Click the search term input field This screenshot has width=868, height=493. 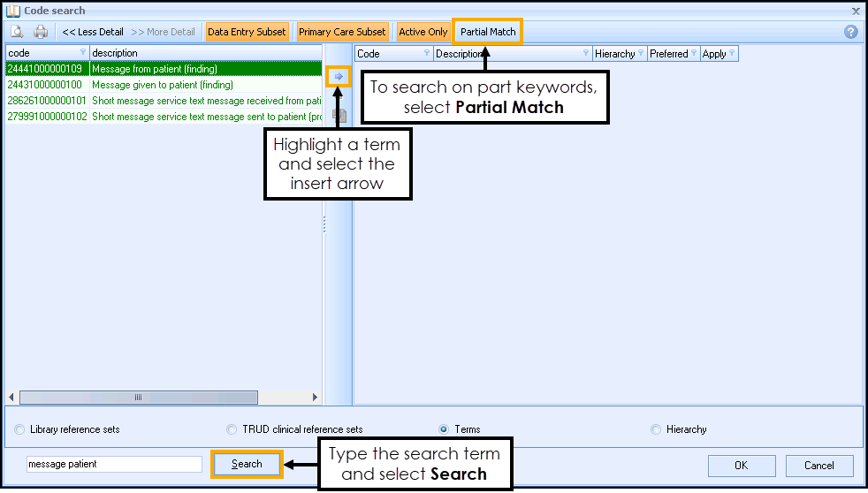click(114, 464)
